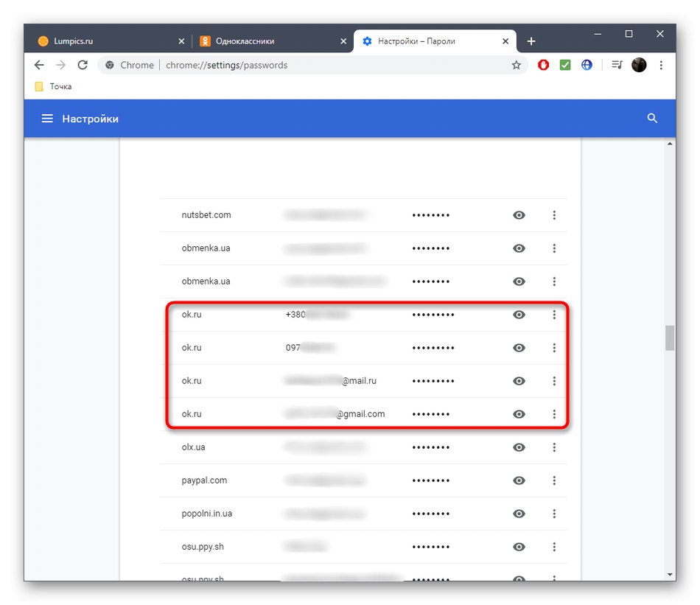Open more actions for ok.ru @gmail.com row
The width and height of the screenshot is (700, 605).
point(554,414)
